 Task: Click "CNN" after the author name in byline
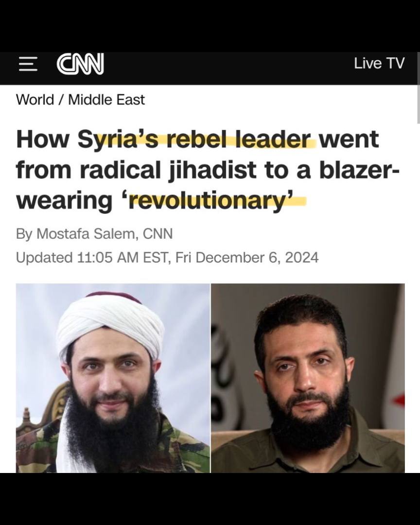click(158, 234)
